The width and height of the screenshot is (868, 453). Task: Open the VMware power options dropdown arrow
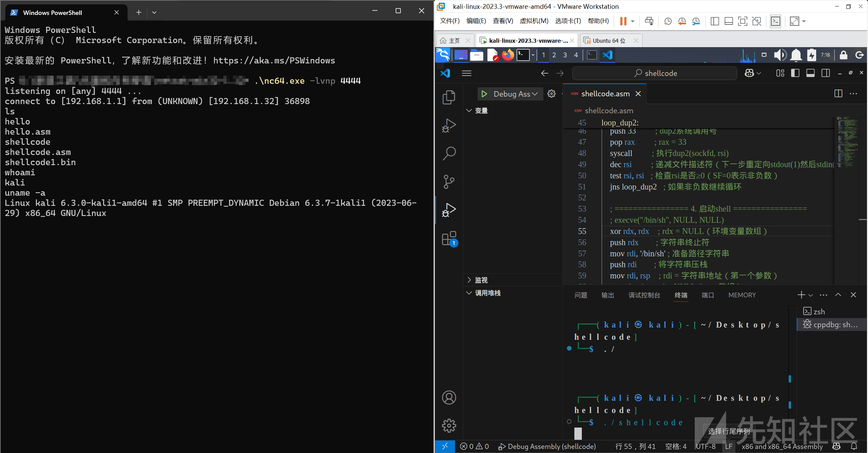tap(633, 21)
